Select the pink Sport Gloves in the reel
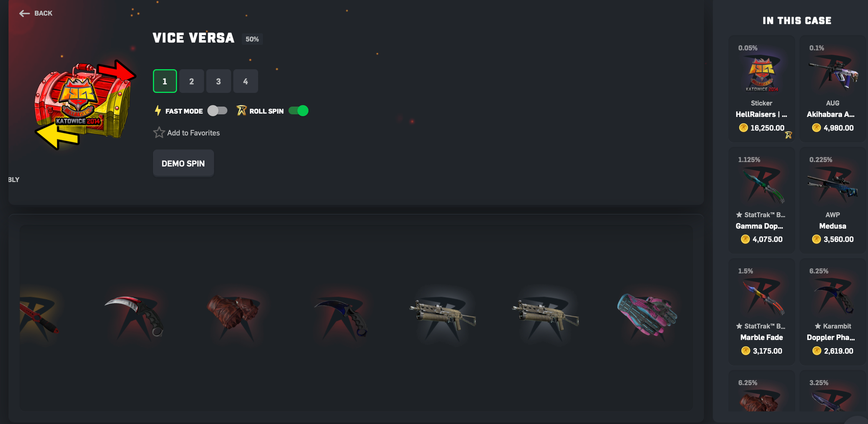Screen dimensions: 868x424 [x=647, y=314]
